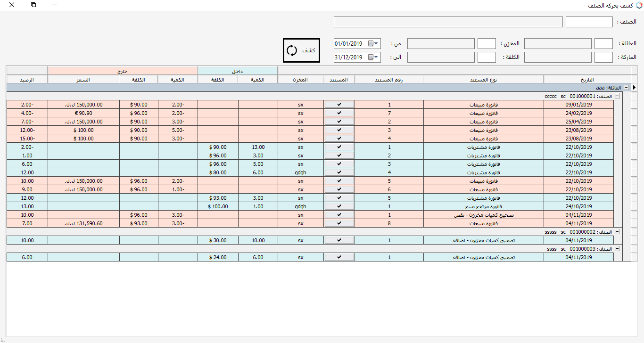Click the الرصيد column header
The height and width of the screenshot is (343, 644).
27,79
